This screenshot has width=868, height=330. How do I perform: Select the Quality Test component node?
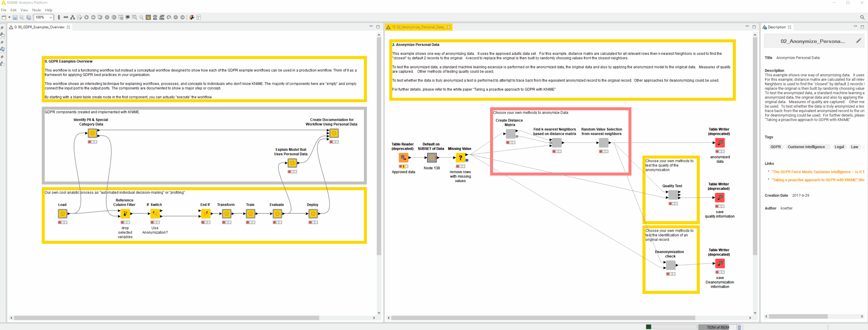click(x=673, y=195)
